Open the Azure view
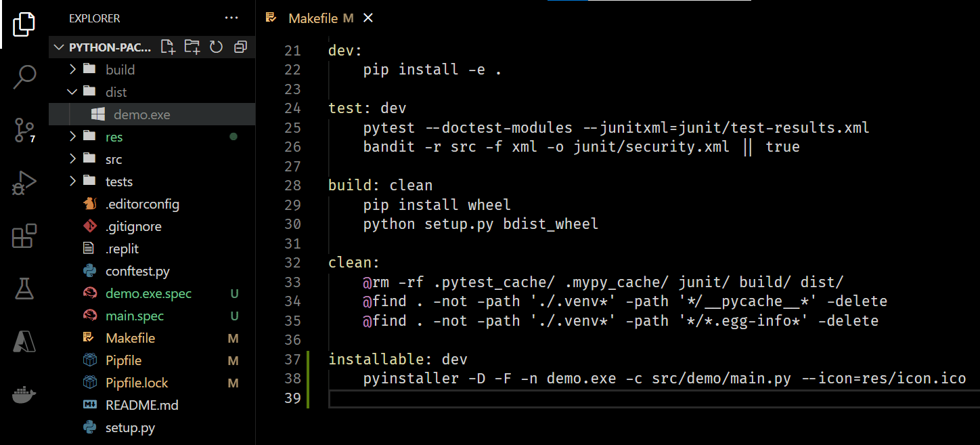The image size is (980, 445). (x=24, y=342)
